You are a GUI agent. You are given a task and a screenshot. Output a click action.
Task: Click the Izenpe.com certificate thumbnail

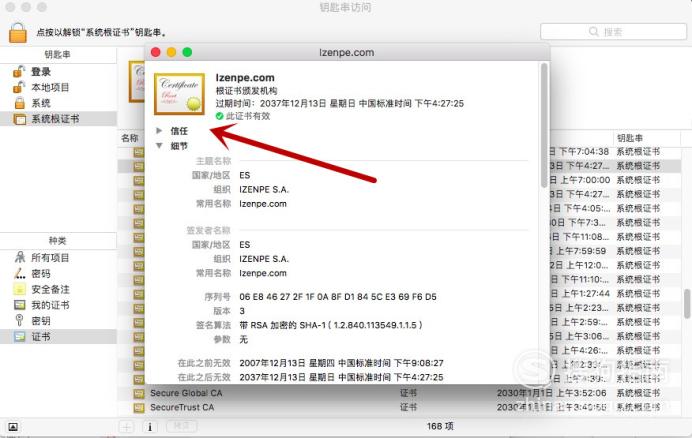click(179, 94)
